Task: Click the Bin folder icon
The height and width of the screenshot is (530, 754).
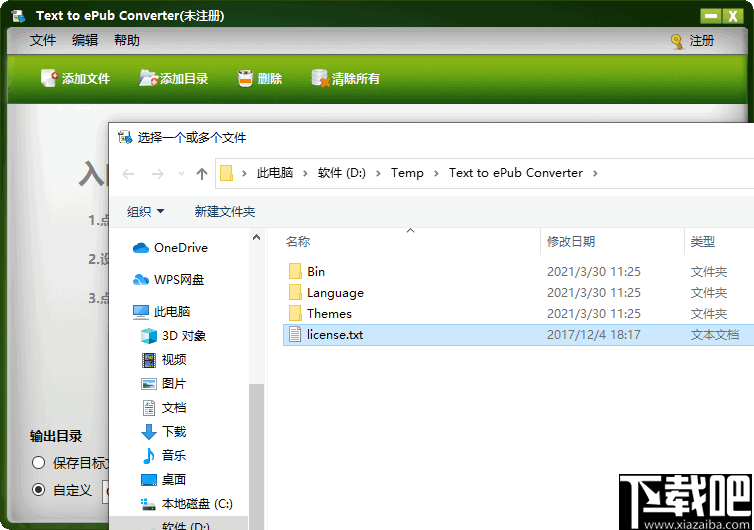Action: pos(295,271)
